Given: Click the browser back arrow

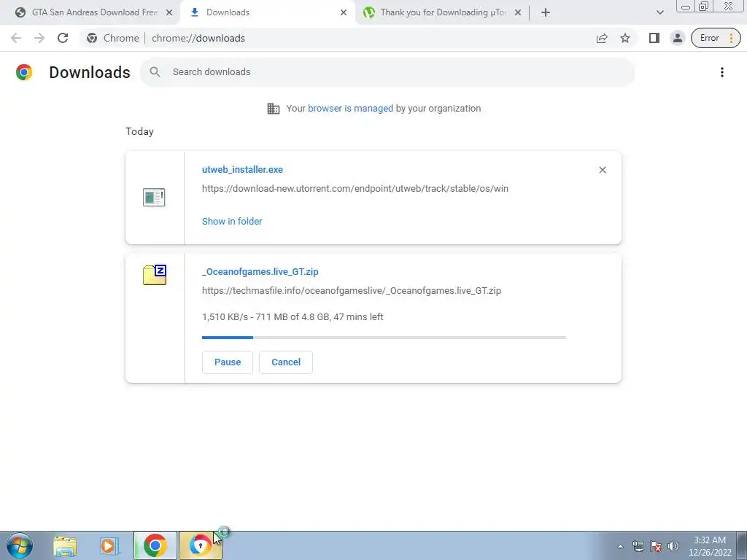Looking at the screenshot, I should click(16, 38).
